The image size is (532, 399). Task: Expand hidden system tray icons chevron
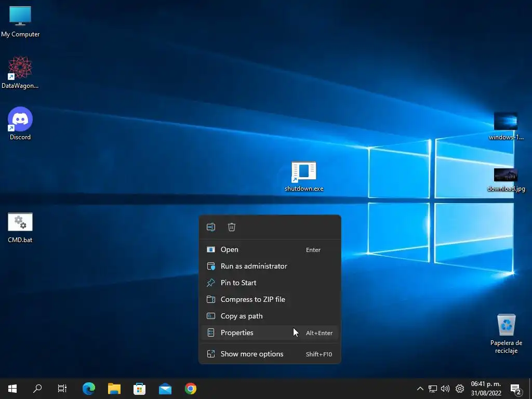[x=420, y=389]
